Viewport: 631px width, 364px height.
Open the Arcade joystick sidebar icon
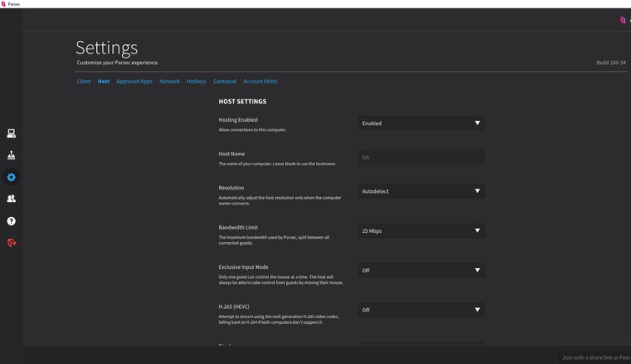11,155
